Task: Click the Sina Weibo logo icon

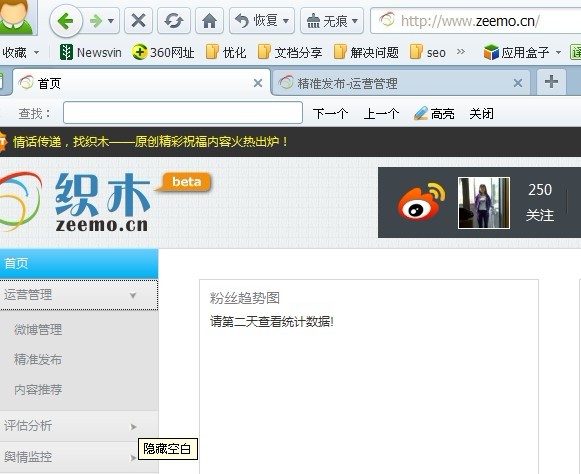Action: 421,202
